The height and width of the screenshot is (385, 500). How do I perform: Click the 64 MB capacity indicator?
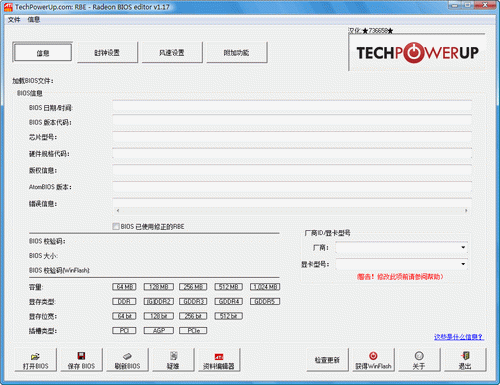click(x=124, y=287)
